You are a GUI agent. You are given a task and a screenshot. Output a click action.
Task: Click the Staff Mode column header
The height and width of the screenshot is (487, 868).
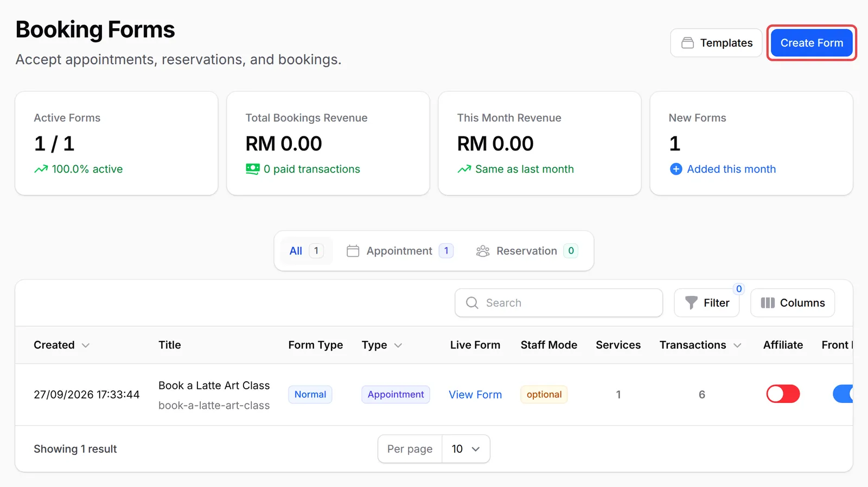pyautogui.click(x=549, y=345)
